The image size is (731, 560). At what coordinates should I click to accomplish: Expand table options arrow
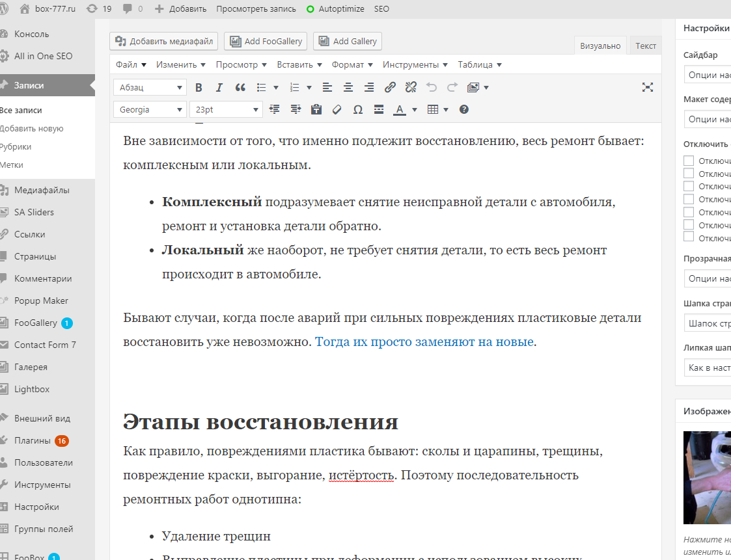[x=446, y=109]
